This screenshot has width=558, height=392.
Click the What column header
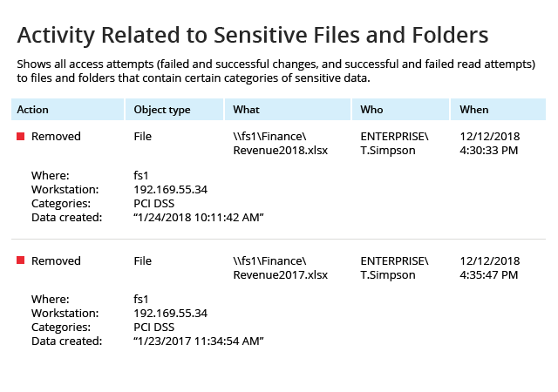tap(288, 110)
